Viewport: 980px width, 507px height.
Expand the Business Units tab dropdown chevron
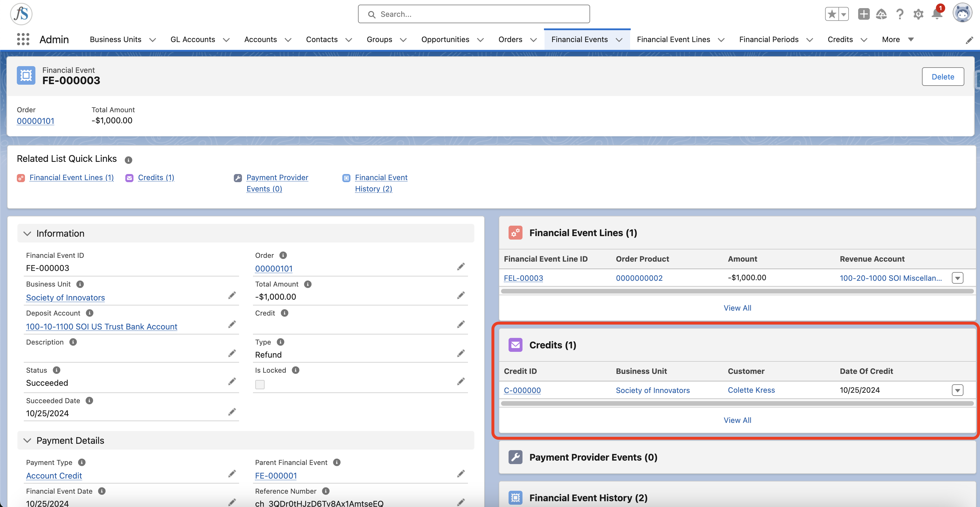153,40
